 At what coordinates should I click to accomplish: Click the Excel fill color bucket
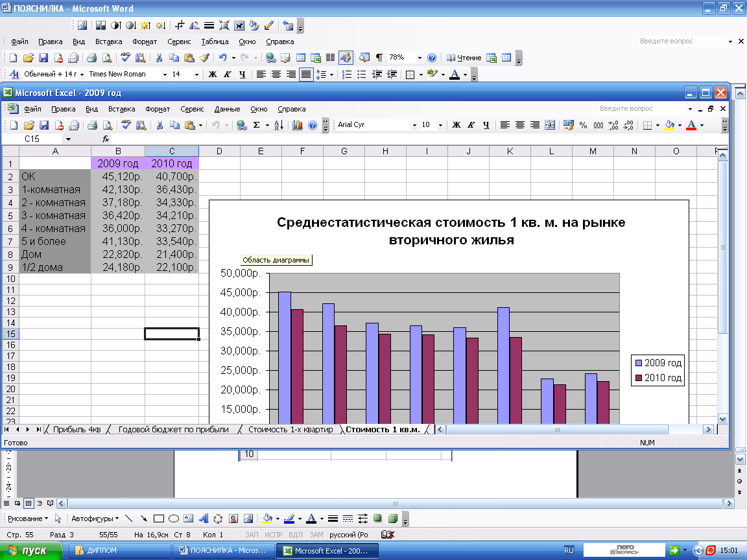tap(670, 125)
